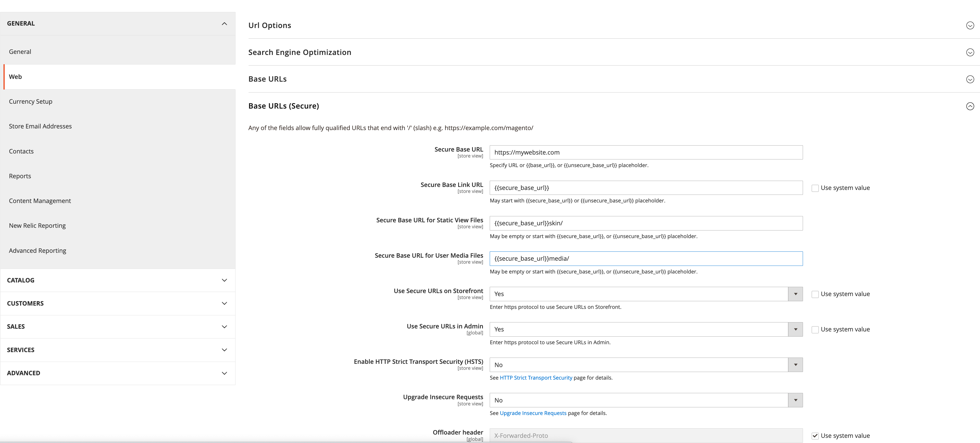This screenshot has width=980, height=443.
Task: Open Currency Setup in the sidebar
Action: tap(31, 101)
